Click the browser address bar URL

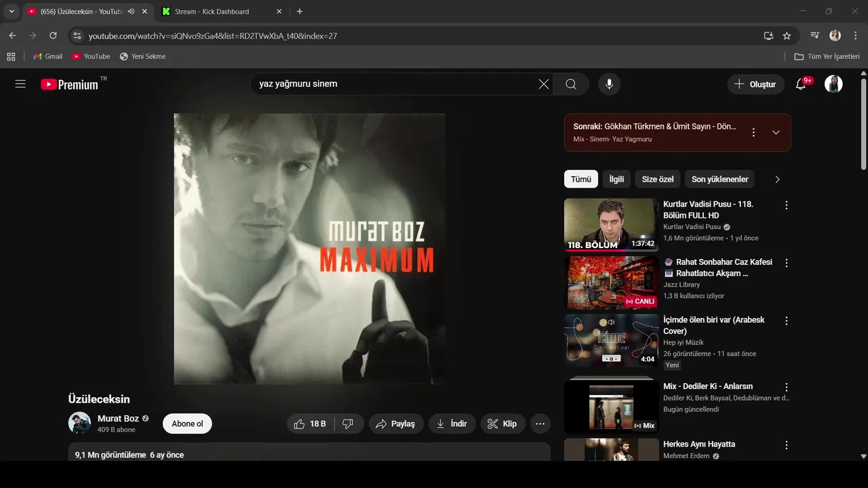pyautogui.click(x=213, y=36)
